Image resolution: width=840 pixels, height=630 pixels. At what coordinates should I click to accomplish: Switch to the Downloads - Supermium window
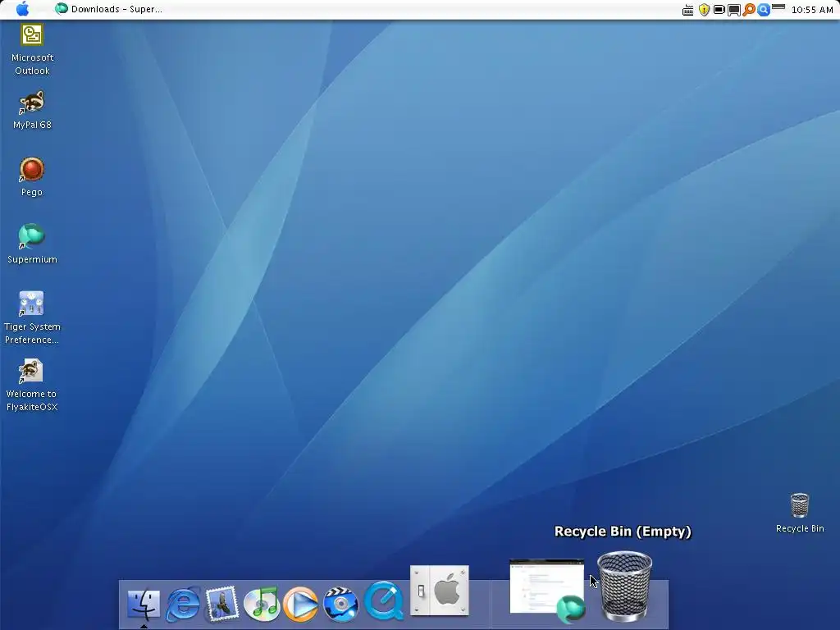pos(109,9)
